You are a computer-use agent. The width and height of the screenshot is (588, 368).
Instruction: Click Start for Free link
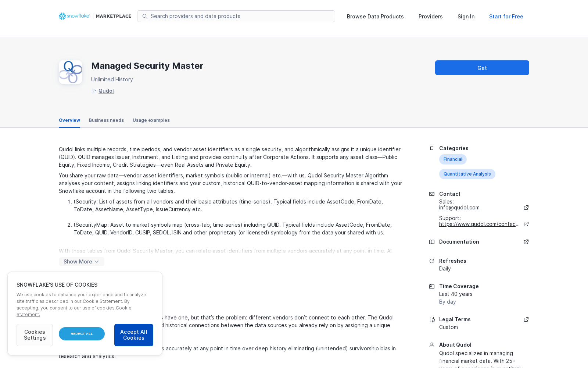506,17
